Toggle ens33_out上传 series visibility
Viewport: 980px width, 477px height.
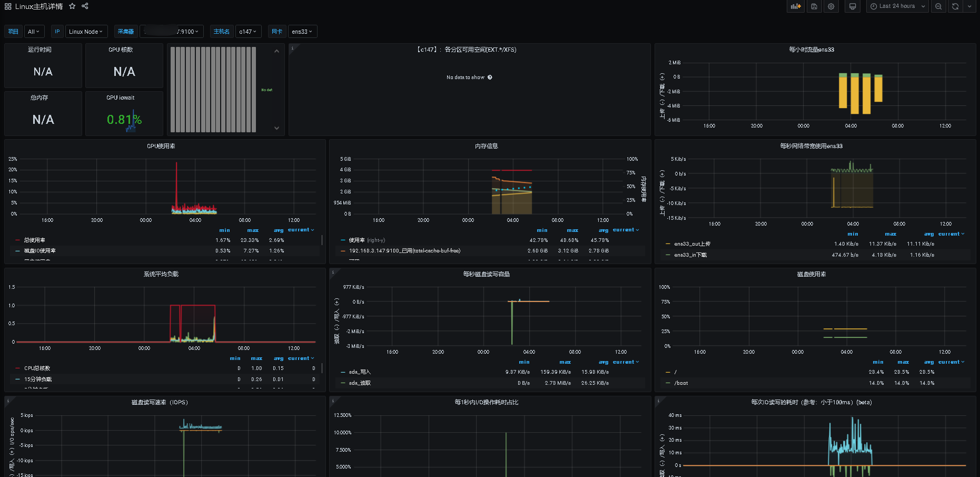click(x=692, y=244)
